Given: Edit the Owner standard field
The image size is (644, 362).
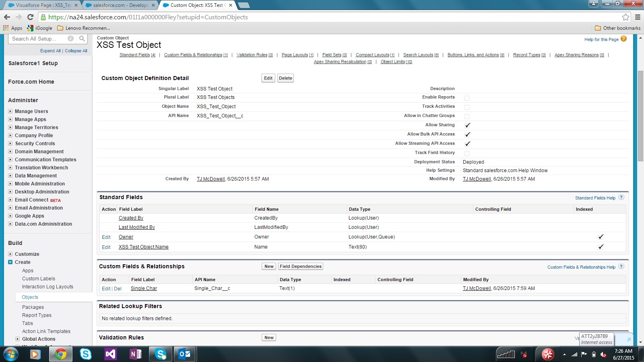Looking at the screenshot, I should [x=106, y=237].
